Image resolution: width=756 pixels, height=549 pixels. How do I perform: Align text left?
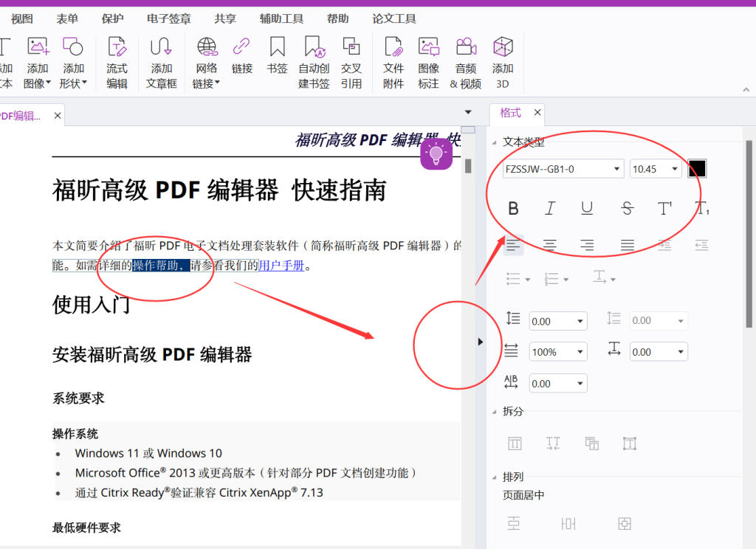[x=513, y=245]
